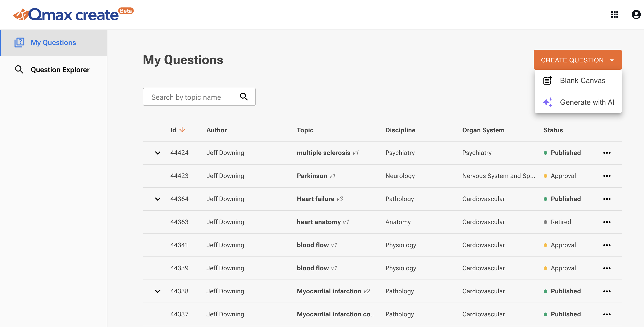
Task: Expand the Heart failure v3 row
Action: click(157, 199)
